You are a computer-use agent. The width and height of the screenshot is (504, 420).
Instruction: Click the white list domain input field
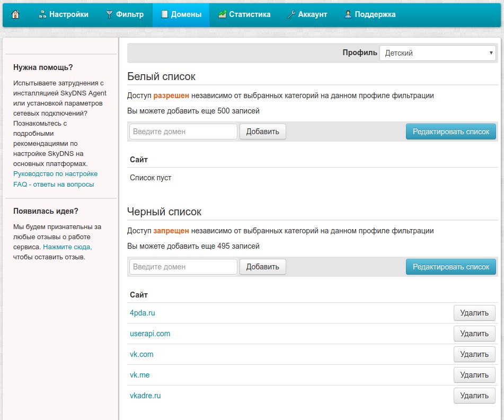click(x=183, y=132)
